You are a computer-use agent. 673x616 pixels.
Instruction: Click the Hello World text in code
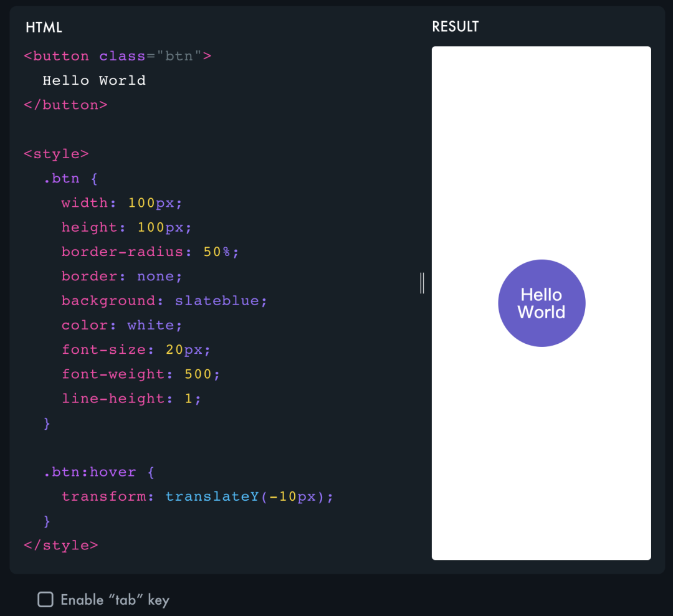pyautogui.click(x=93, y=80)
